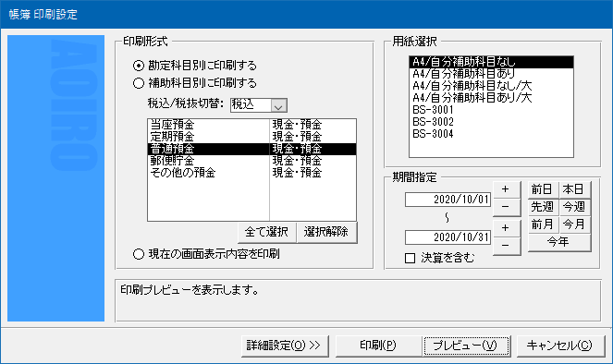This screenshot has width=613, height=364.
Task: Click the プレビュー(V) button
Action: pyautogui.click(x=466, y=346)
